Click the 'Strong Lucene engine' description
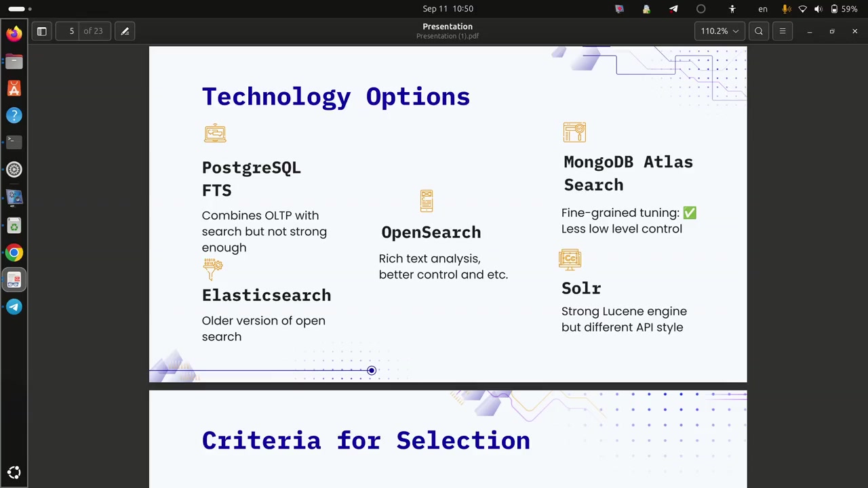Image resolution: width=868 pixels, height=488 pixels. [x=624, y=319]
